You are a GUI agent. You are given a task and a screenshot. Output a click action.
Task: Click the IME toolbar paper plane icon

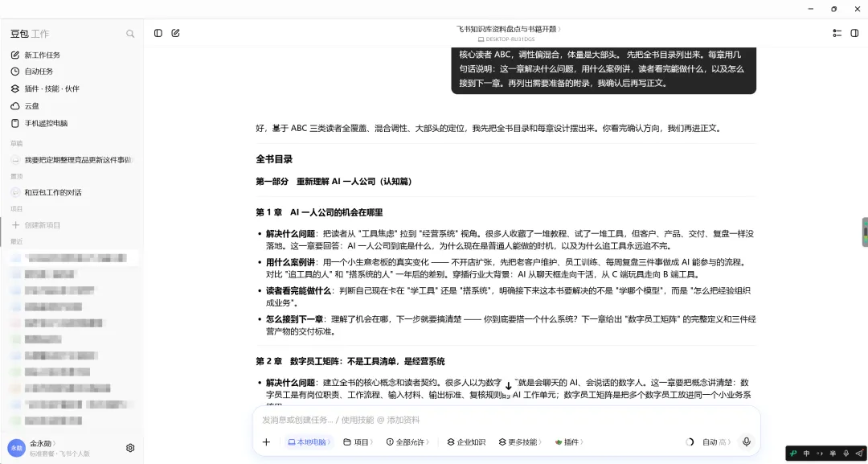pos(858,454)
